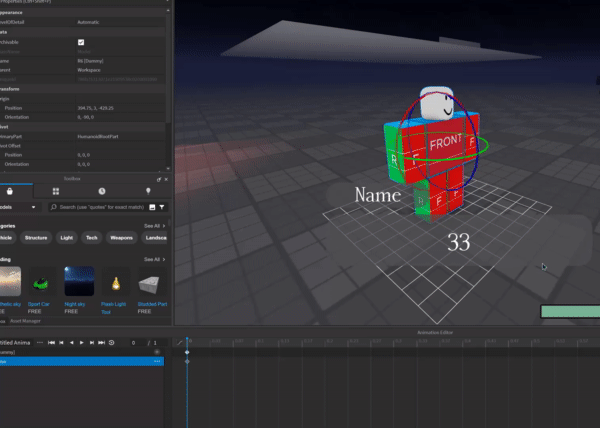The height and width of the screenshot is (428, 600).
Task: Open the Flash Light Tool thumbnail
Action: pos(116,282)
